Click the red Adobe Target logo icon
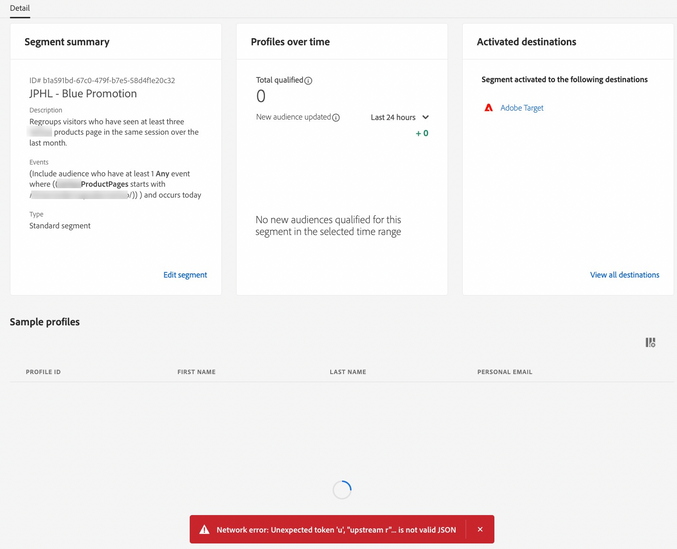Viewport: 677px width, 549px height. 489,108
